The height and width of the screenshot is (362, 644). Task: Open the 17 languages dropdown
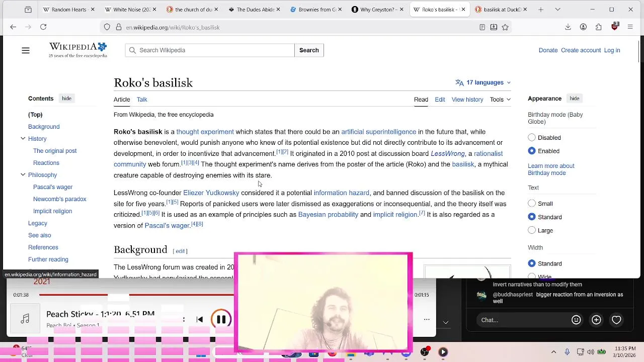(x=483, y=82)
